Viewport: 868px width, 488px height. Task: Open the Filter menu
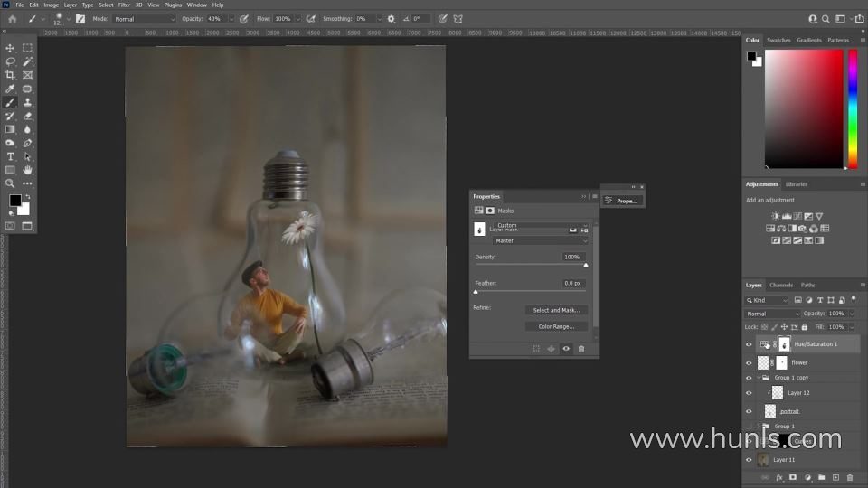coord(124,5)
